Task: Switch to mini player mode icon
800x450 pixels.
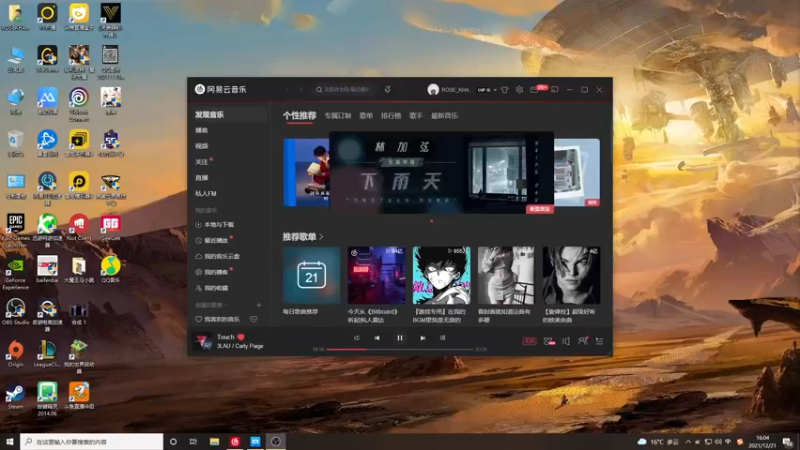Action: (x=555, y=90)
